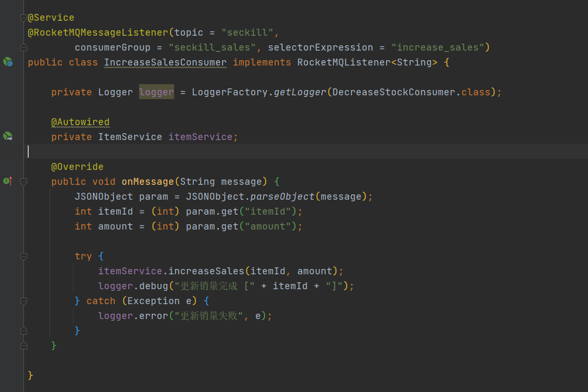Click the topic attribute name
This screenshot has width=588, height=392.
(x=189, y=32)
